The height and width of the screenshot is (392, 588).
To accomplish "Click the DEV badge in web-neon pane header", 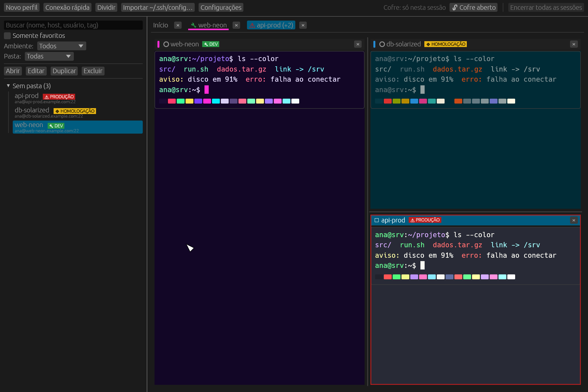I will 211,44.
